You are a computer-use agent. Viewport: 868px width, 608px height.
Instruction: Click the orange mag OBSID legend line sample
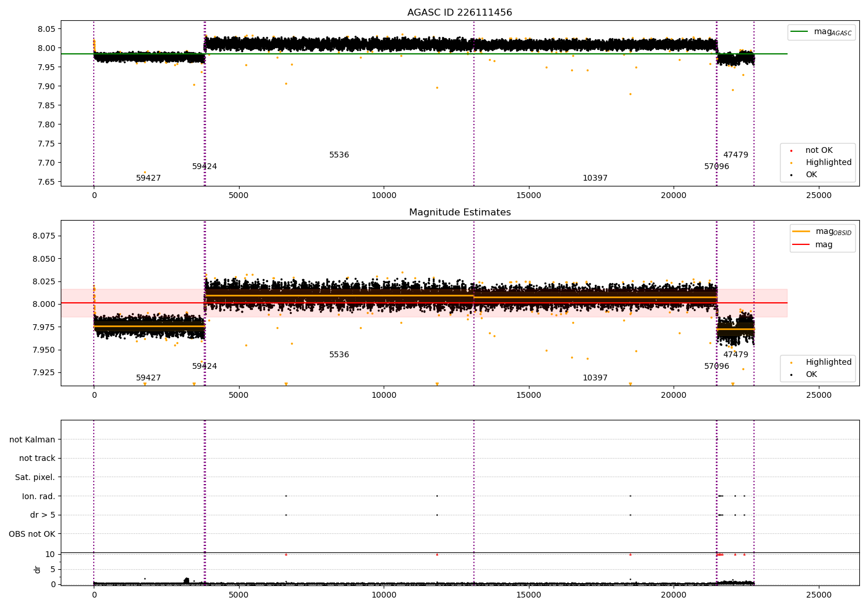click(x=801, y=232)
